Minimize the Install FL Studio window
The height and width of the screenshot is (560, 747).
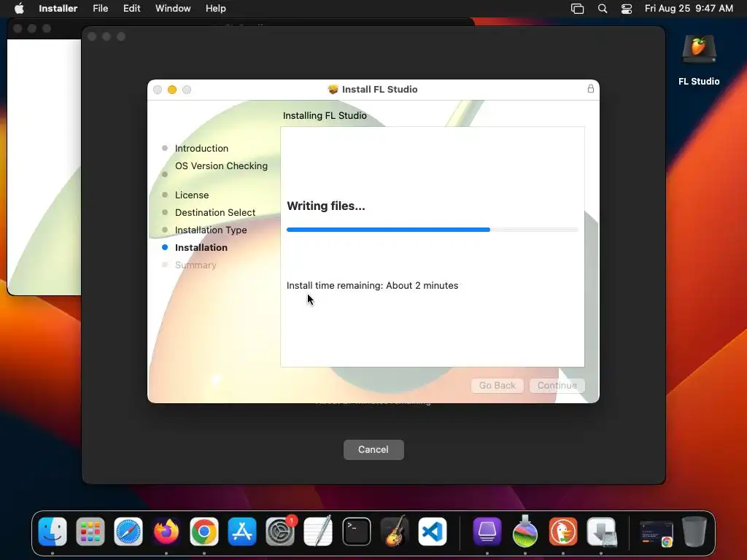pos(172,90)
